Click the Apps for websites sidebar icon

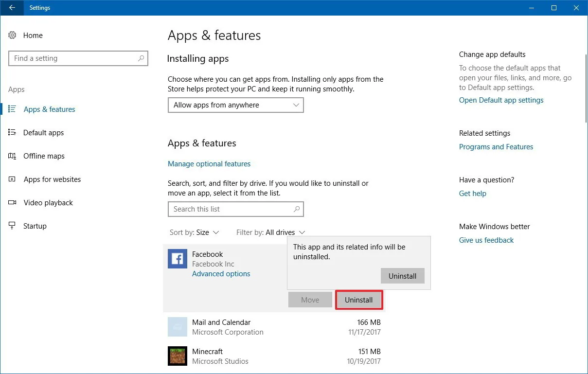tap(12, 179)
